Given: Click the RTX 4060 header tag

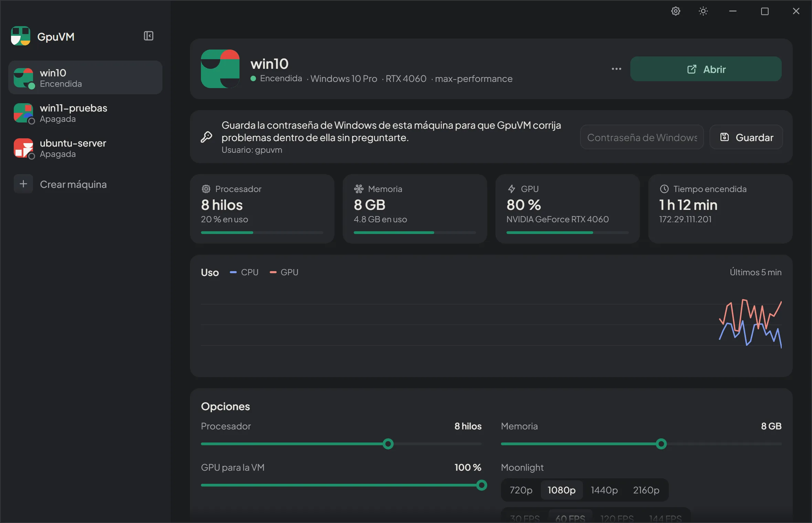Looking at the screenshot, I should pyautogui.click(x=406, y=79).
